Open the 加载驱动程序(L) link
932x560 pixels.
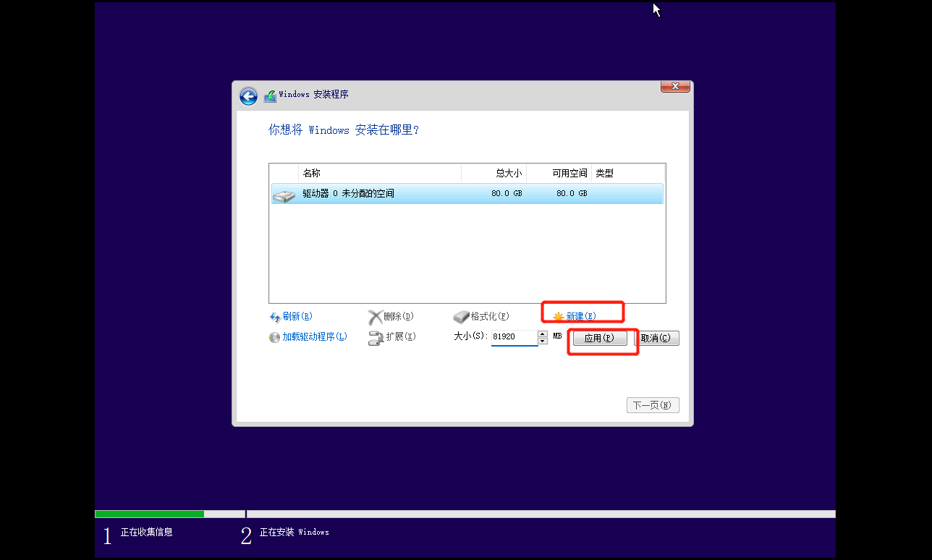[x=315, y=337]
